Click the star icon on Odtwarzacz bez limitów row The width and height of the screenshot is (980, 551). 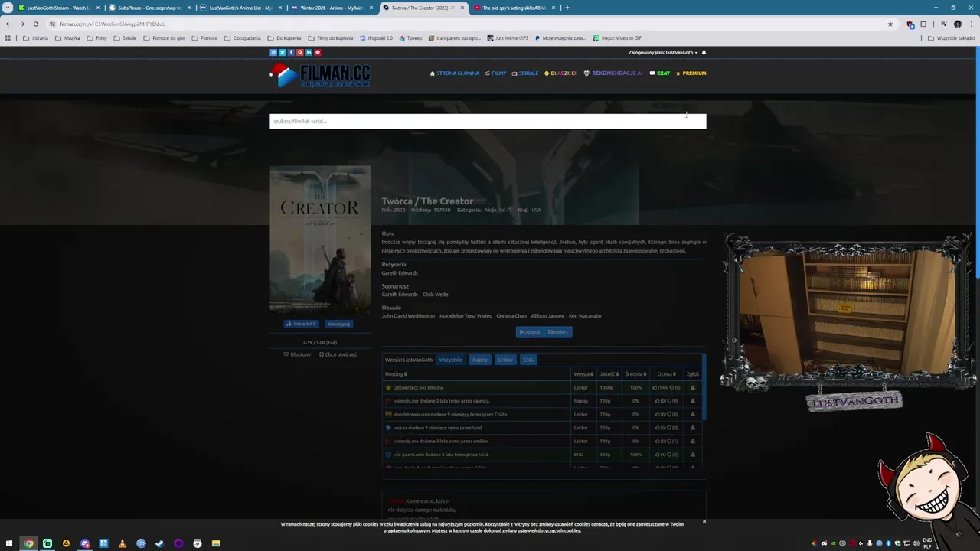pyautogui.click(x=388, y=387)
